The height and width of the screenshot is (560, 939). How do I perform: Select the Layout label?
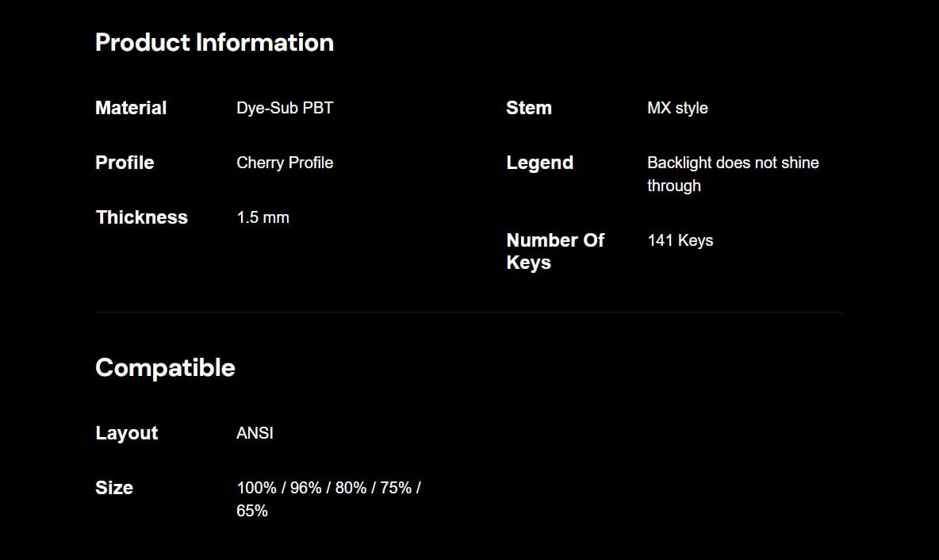(x=127, y=433)
